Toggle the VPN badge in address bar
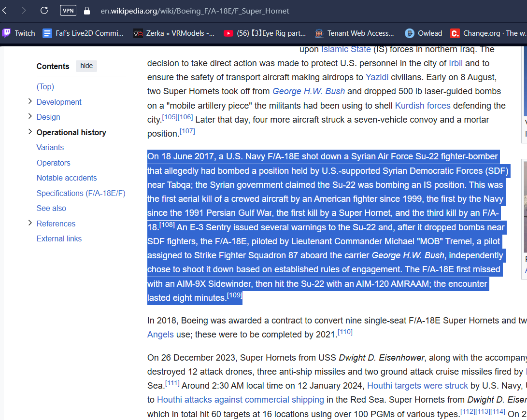This screenshot has width=527, height=420. (68, 11)
